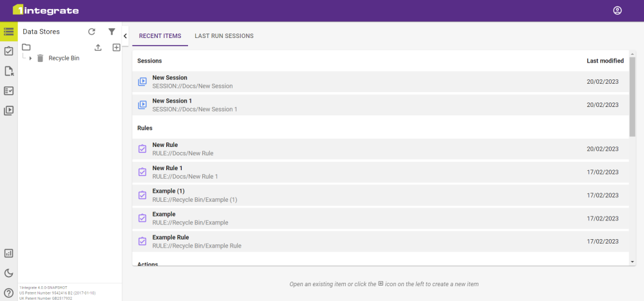Open the help question mark icon

pyautogui.click(x=8, y=293)
